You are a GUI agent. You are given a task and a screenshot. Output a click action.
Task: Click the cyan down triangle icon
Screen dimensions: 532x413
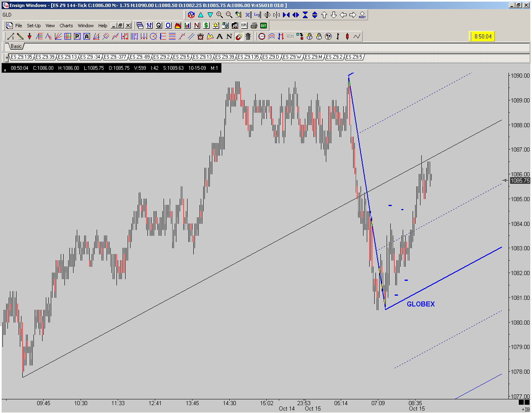tap(210, 15)
